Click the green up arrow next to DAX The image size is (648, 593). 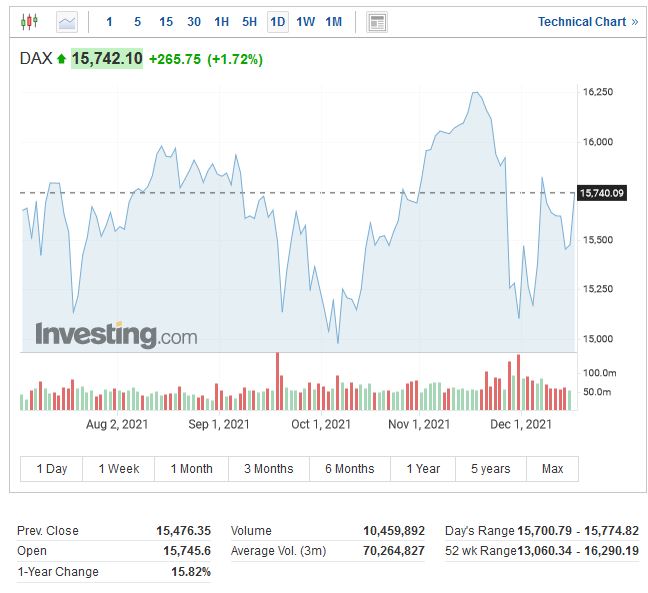pyautogui.click(x=61, y=60)
